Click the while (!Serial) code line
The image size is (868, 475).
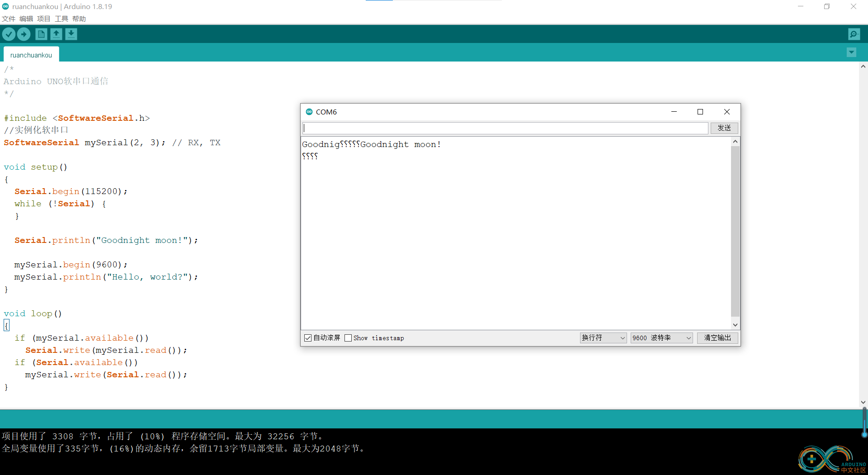(60, 204)
